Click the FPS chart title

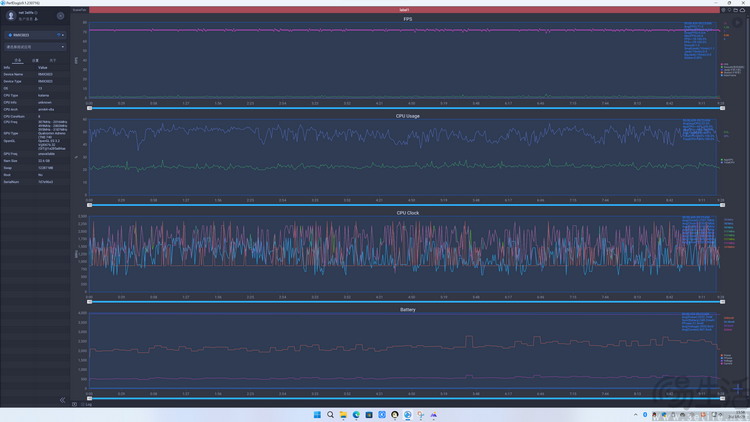pos(408,19)
